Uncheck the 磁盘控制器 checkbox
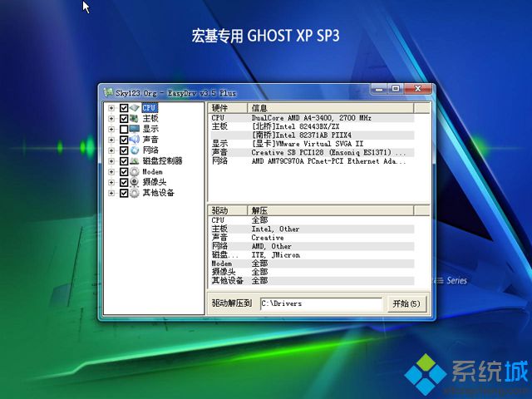Viewport: 532px width, 399px height. [x=124, y=160]
